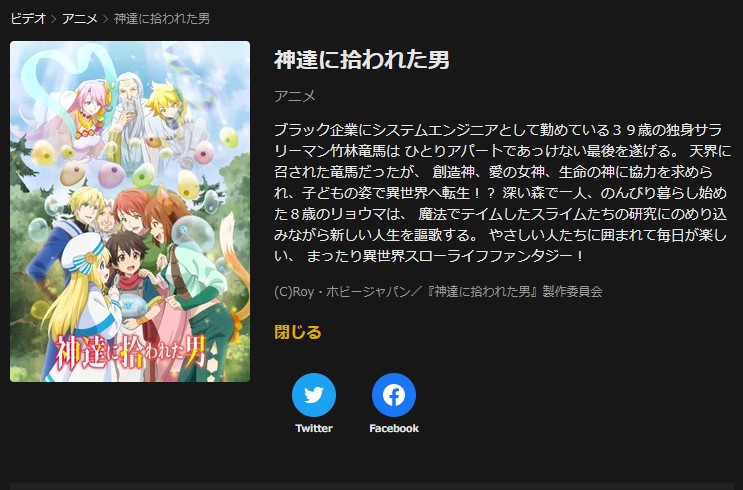Click the large 神達に拾われた男 title heading
This screenshot has width=743, height=490.
tap(362, 60)
